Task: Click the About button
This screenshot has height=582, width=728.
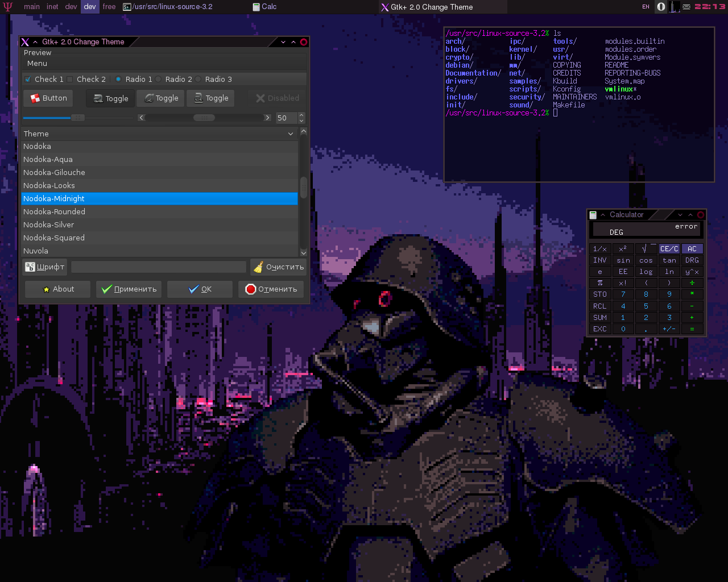Action: pos(57,289)
